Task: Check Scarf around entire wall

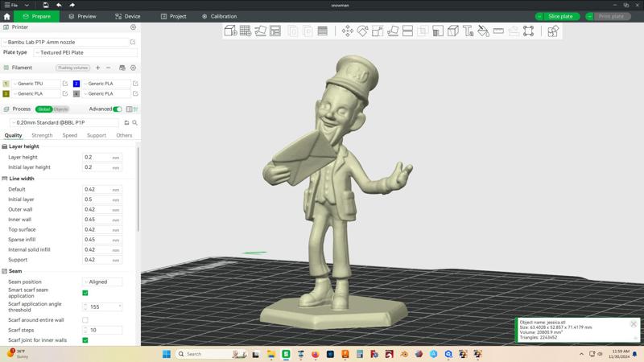Action: (85, 319)
